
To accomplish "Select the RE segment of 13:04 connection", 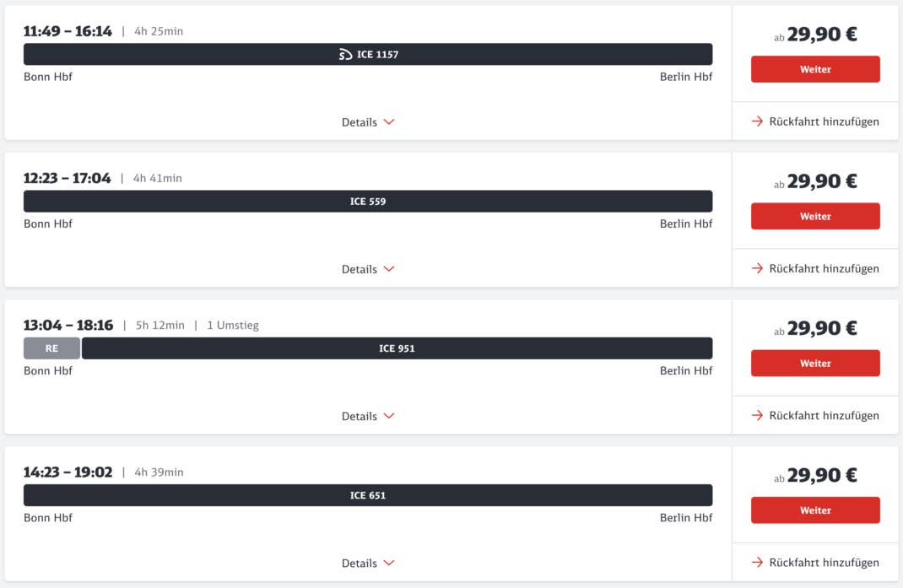I will point(51,348).
